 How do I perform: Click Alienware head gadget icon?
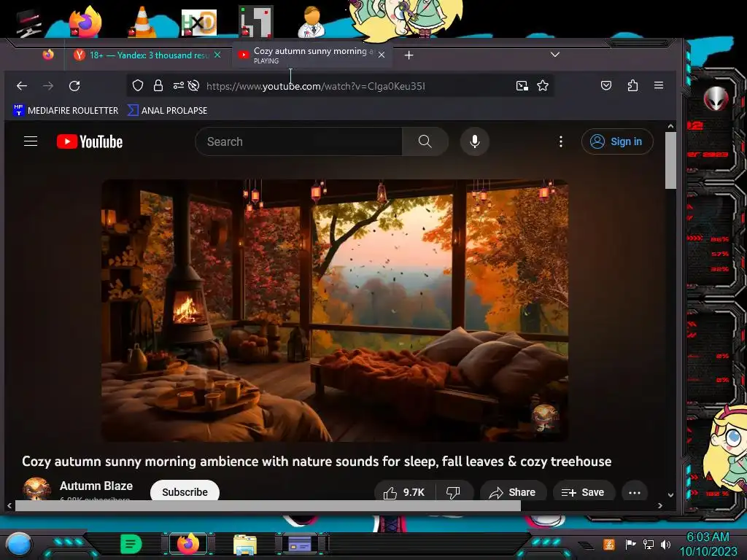click(716, 98)
